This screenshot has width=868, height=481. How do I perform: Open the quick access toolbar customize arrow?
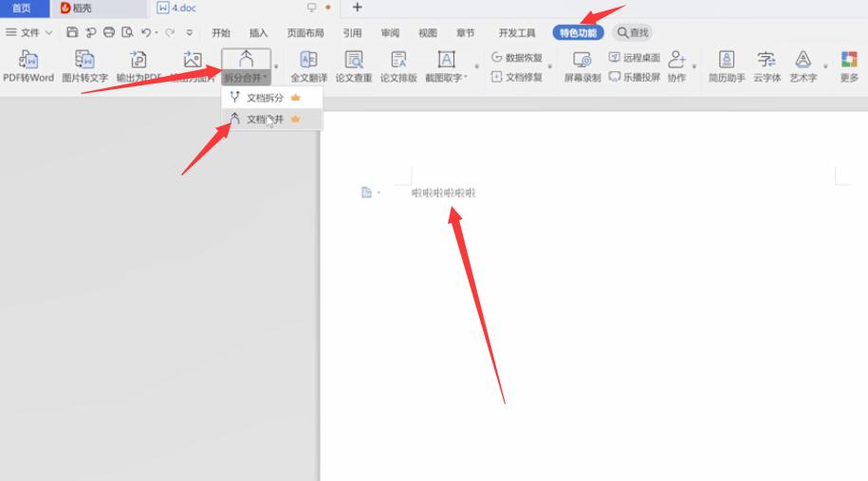190,32
